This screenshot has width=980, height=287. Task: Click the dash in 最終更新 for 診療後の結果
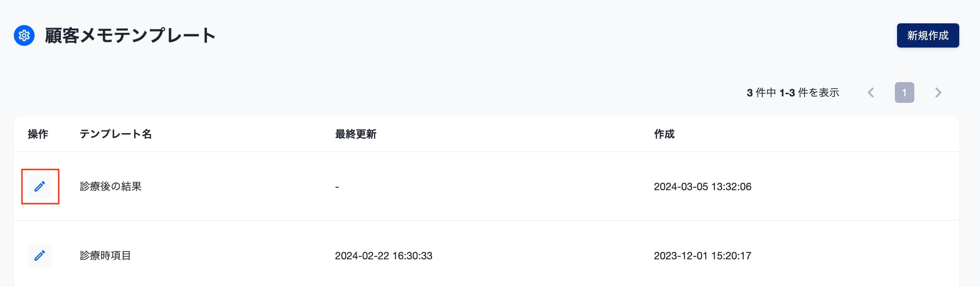tap(337, 187)
